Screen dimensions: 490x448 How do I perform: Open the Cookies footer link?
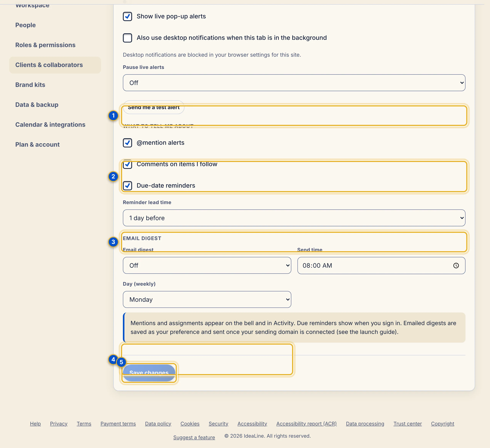[x=190, y=424]
